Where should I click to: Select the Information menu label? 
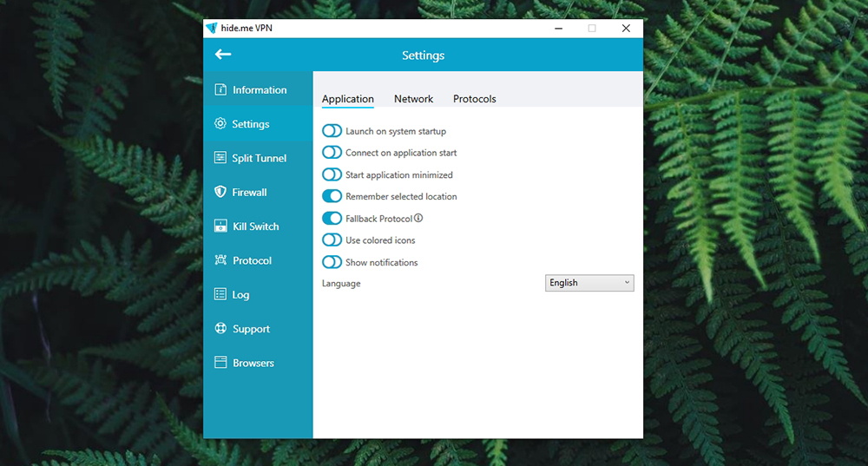pyautogui.click(x=260, y=89)
